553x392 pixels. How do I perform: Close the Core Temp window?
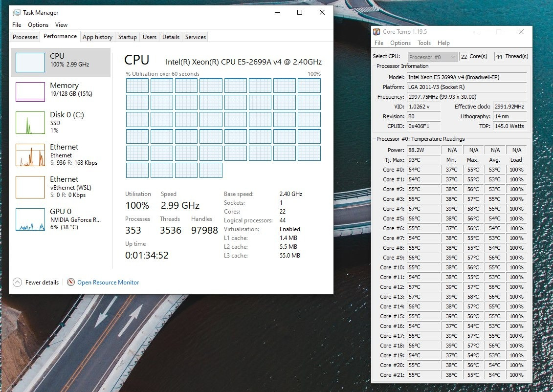coord(521,32)
